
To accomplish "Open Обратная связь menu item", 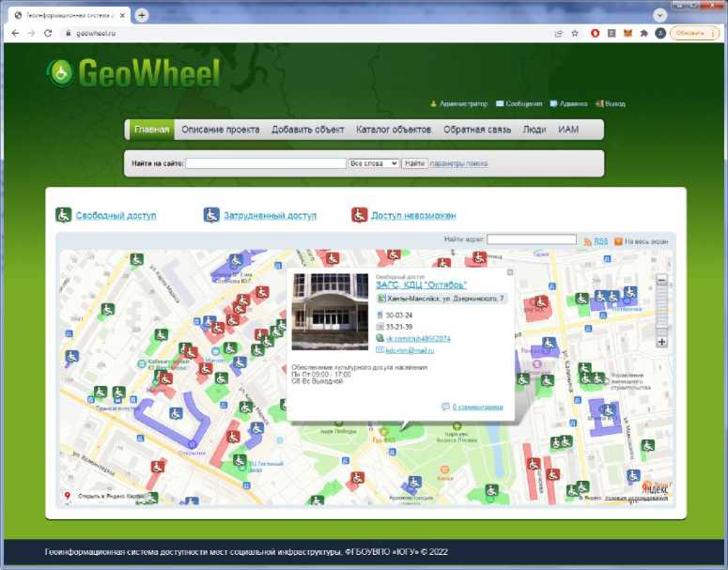I will 477,130.
